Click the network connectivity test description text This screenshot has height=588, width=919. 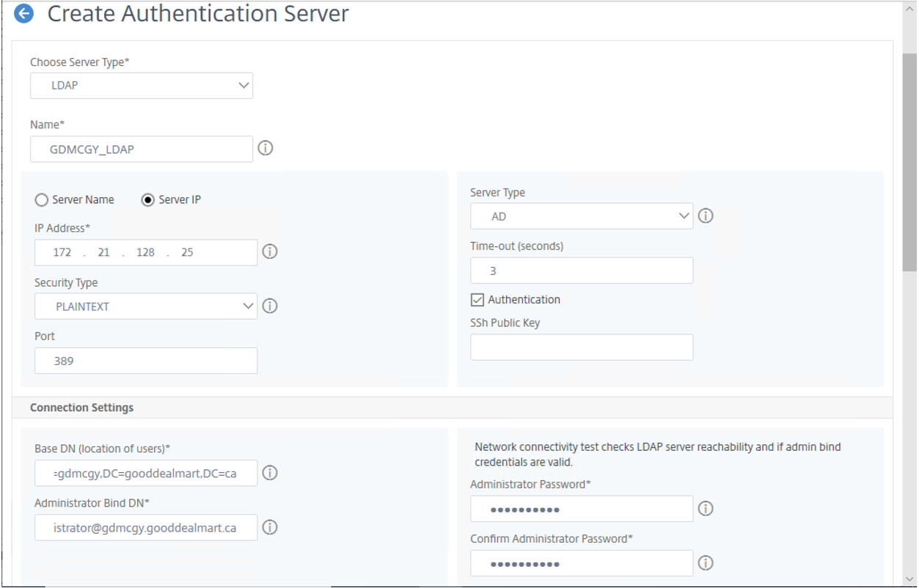coord(658,455)
